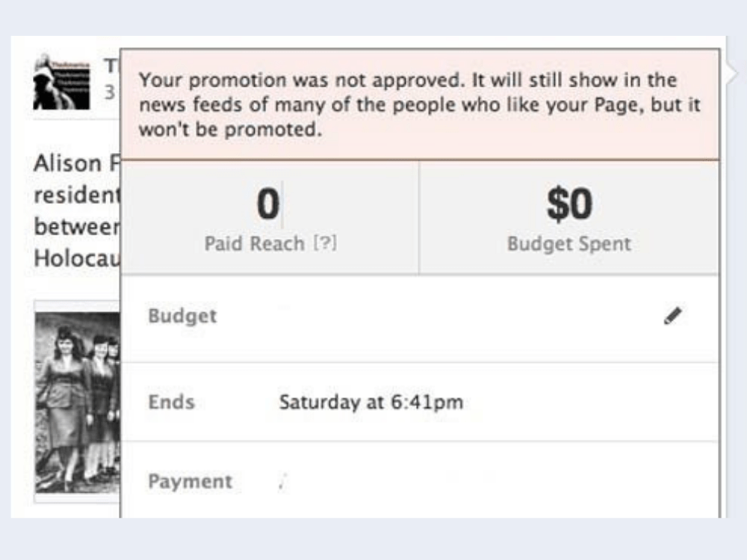747x560 pixels.
Task: Click the small mark in Payment row
Action: (x=282, y=482)
